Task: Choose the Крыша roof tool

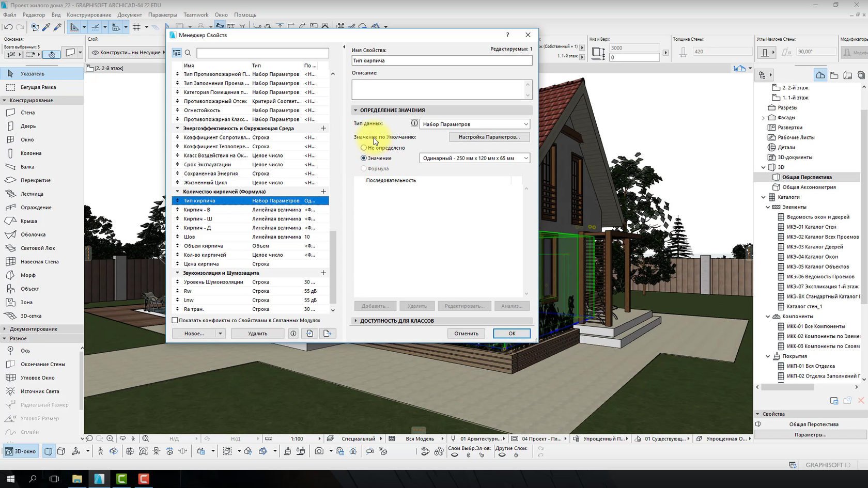Action: pos(28,221)
